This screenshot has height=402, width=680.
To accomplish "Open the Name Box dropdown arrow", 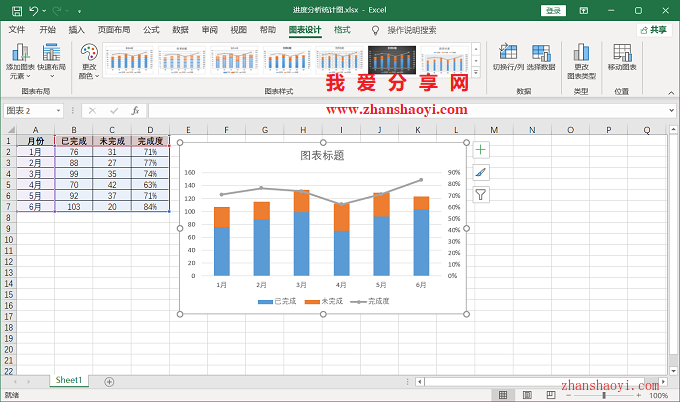I will tap(58, 111).
